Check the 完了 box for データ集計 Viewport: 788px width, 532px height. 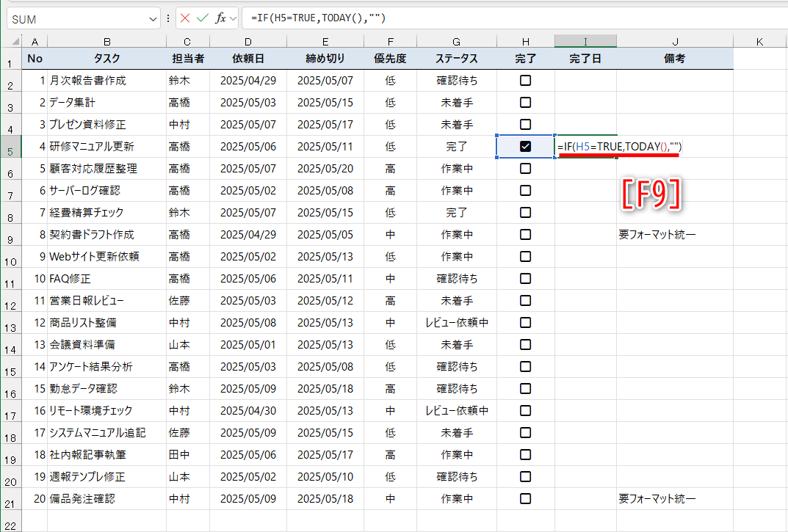tap(525, 103)
